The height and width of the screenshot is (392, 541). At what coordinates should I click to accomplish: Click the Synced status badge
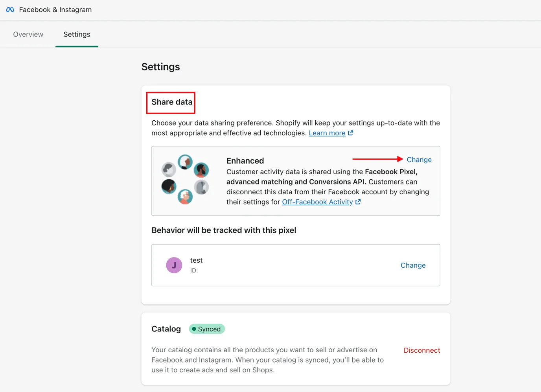point(207,329)
